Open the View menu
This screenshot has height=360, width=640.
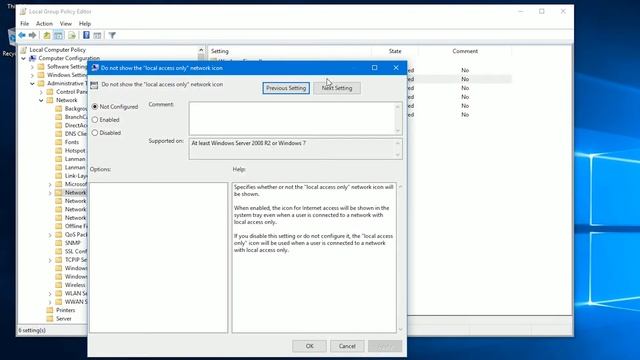65,24
